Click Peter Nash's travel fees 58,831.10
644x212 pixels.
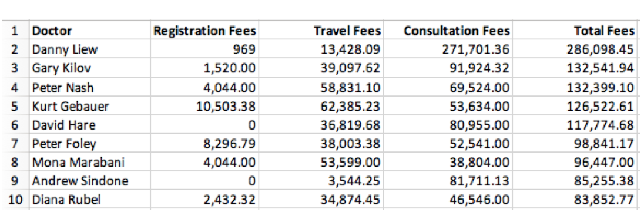[321, 87]
